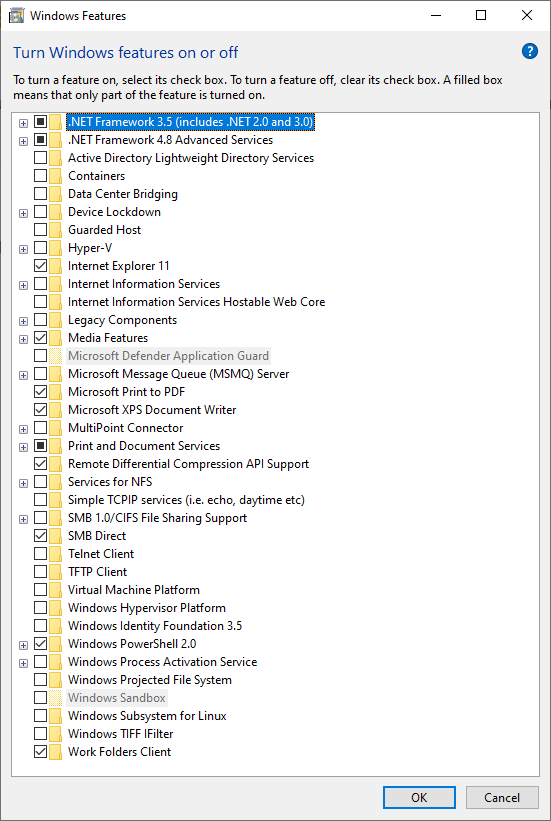Select Windows Hypervisor Platform label
551x821 pixels.
(x=147, y=608)
